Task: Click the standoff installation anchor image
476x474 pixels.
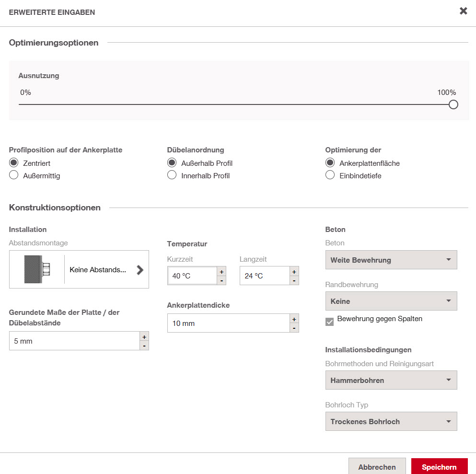Action: point(37,269)
